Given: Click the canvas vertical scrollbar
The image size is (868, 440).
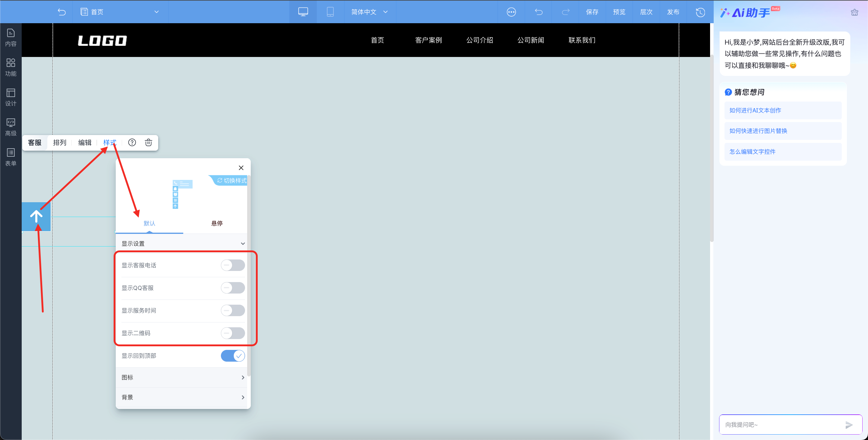Looking at the screenshot, I should tap(712, 148).
